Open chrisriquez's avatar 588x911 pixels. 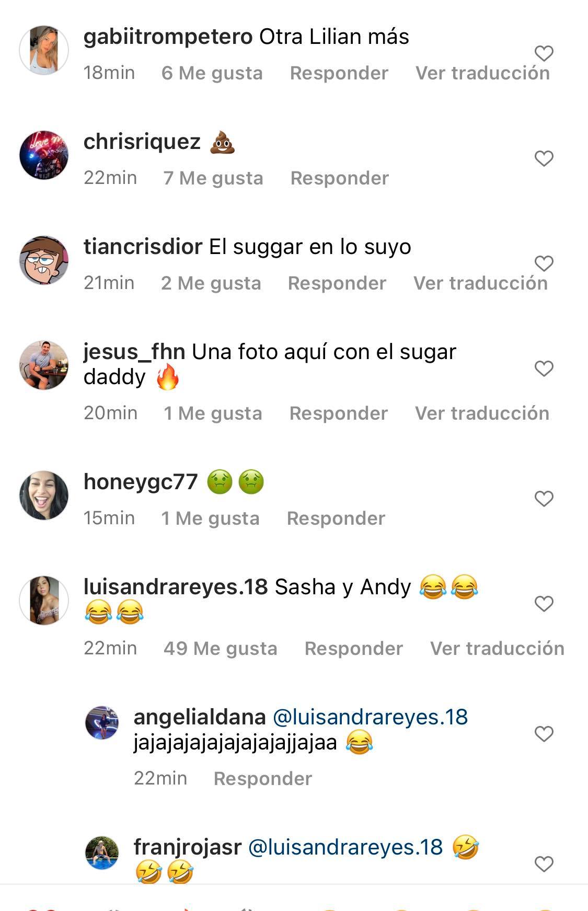44,155
